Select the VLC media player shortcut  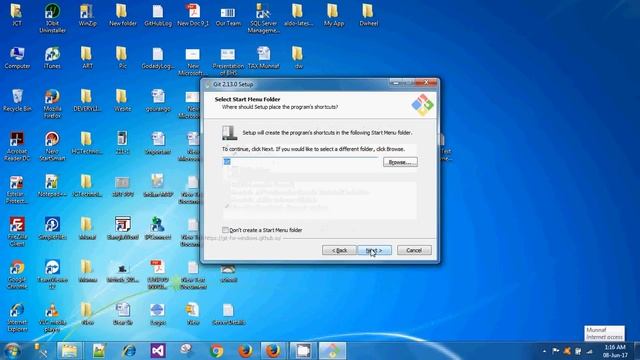(52, 318)
